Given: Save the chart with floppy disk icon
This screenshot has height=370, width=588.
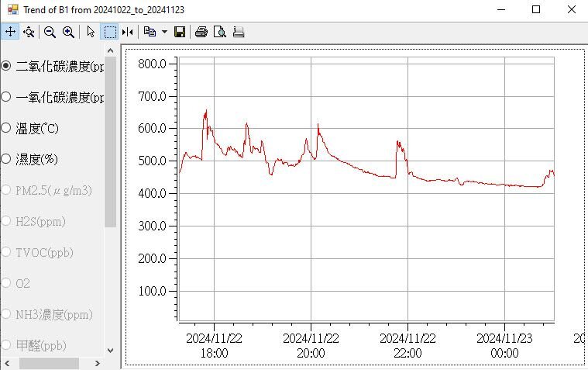Looking at the screenshot, I should [x=180, y=32].
